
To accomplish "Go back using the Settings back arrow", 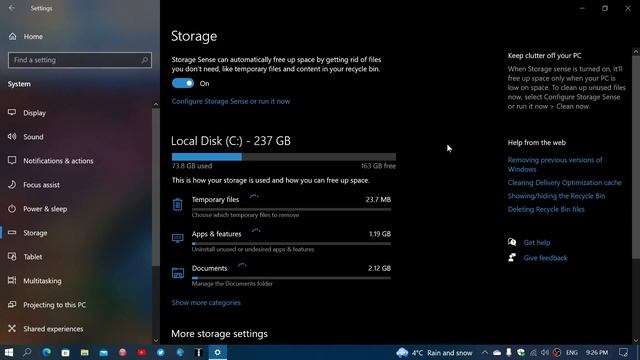I will [x=11, y=8].
